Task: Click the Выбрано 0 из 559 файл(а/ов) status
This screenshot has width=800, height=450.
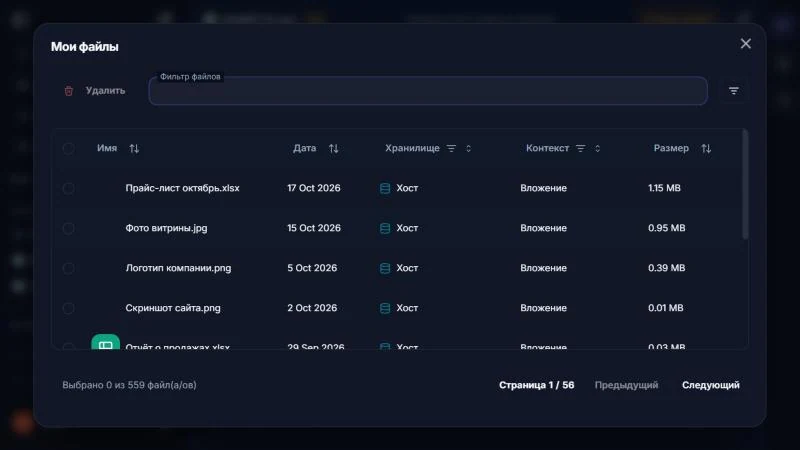Action: 129,385
